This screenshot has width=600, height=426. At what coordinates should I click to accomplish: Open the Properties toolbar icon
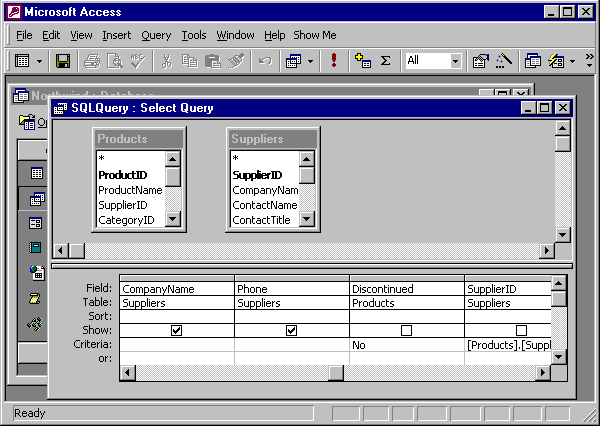point(481,61)
